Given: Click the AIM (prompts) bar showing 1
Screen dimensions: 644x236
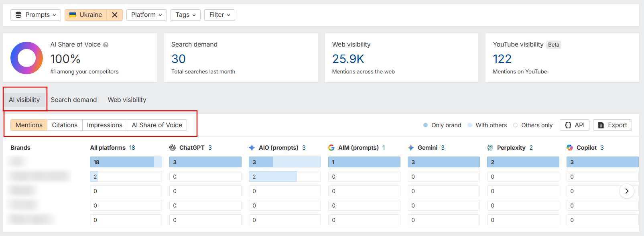Looking at the screenshot, I should (x=364, y=162).
